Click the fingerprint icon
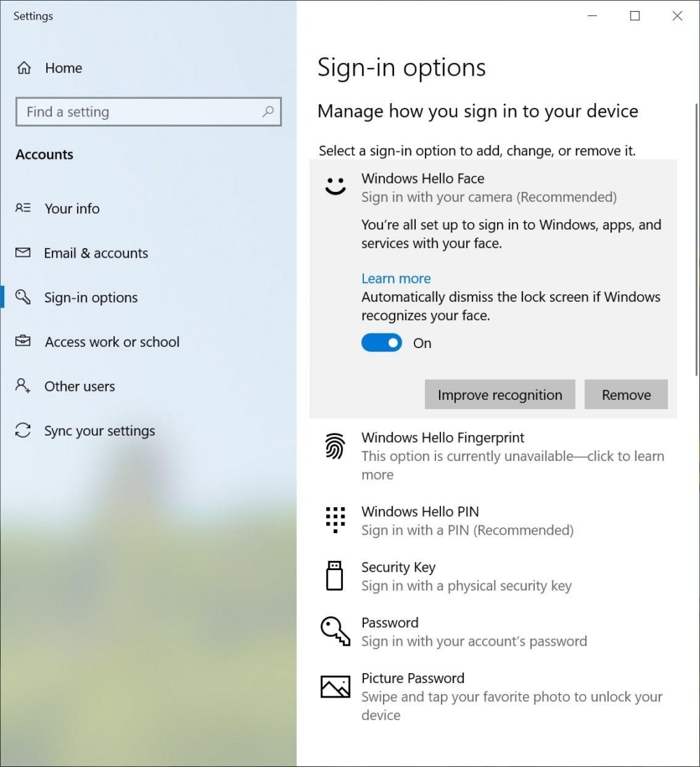The width and height of the screenshot is (700, 767). (335, 446)
